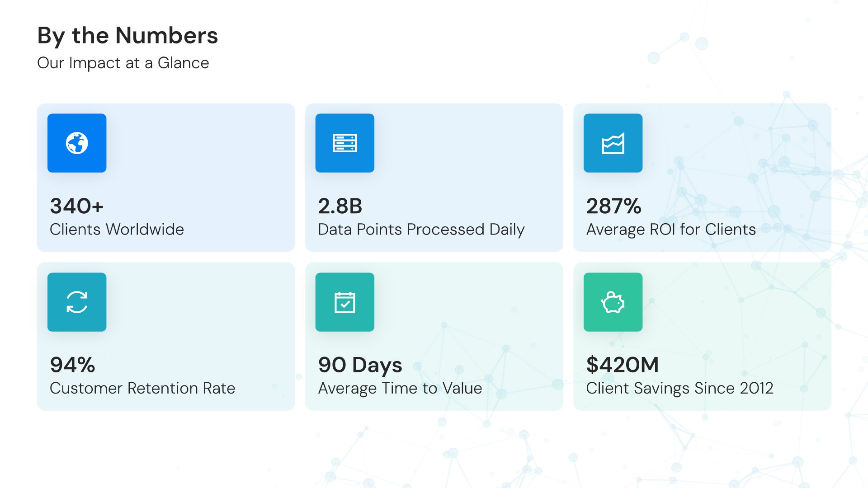
Task: Click the server rack icon
Action: click(344, 143)
